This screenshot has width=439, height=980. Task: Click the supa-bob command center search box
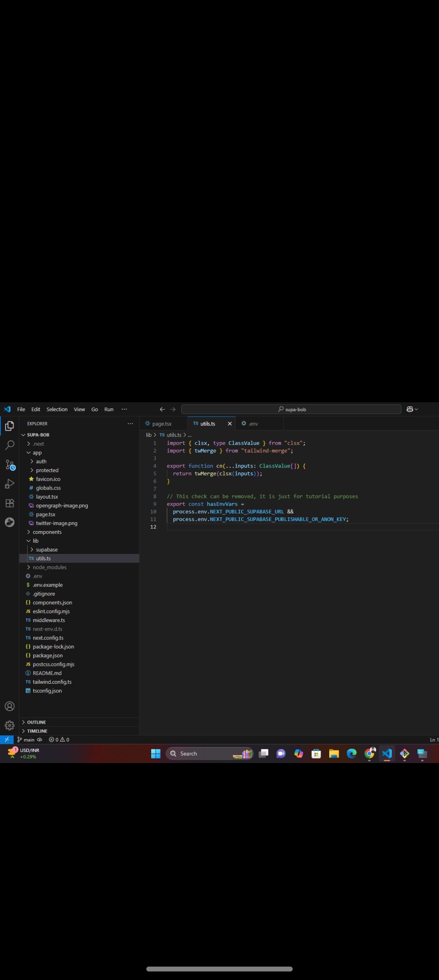291,409
